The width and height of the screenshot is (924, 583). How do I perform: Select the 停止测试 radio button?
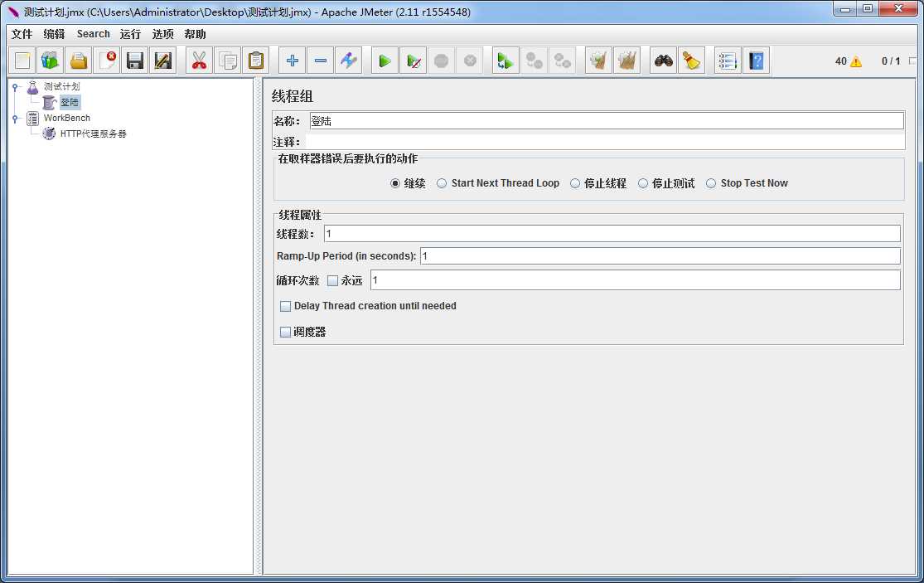(x=643, y=183)
